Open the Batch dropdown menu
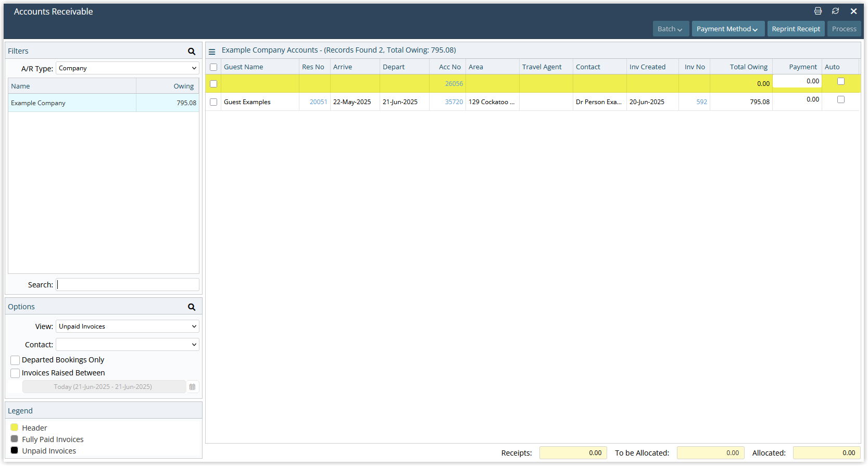This screenshot has height=466, width=868. point(671,29)
